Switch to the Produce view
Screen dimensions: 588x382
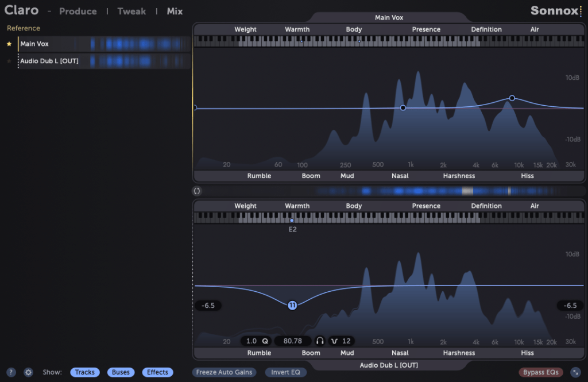(78, 11)
